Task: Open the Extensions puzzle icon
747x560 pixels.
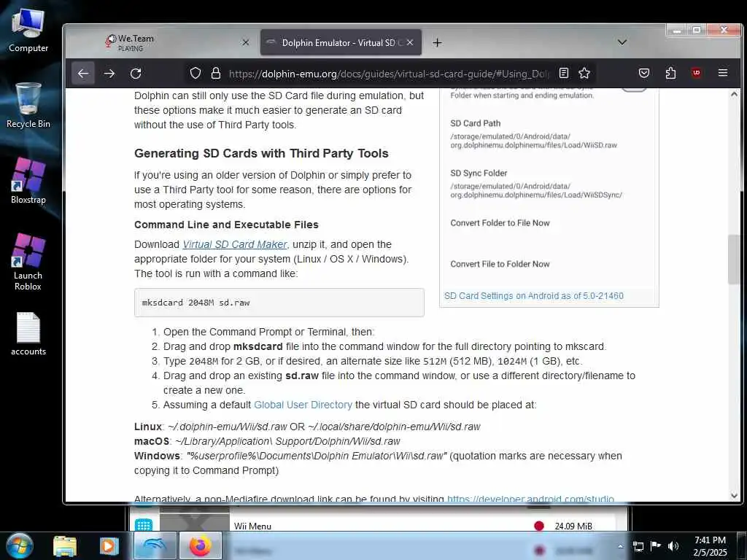Action: click(x=670, y=73)
